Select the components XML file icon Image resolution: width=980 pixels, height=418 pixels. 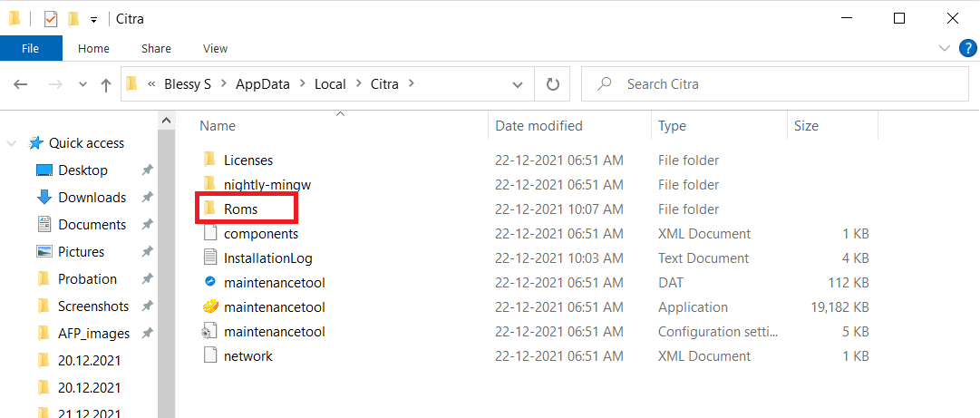(x=209, y=234)
